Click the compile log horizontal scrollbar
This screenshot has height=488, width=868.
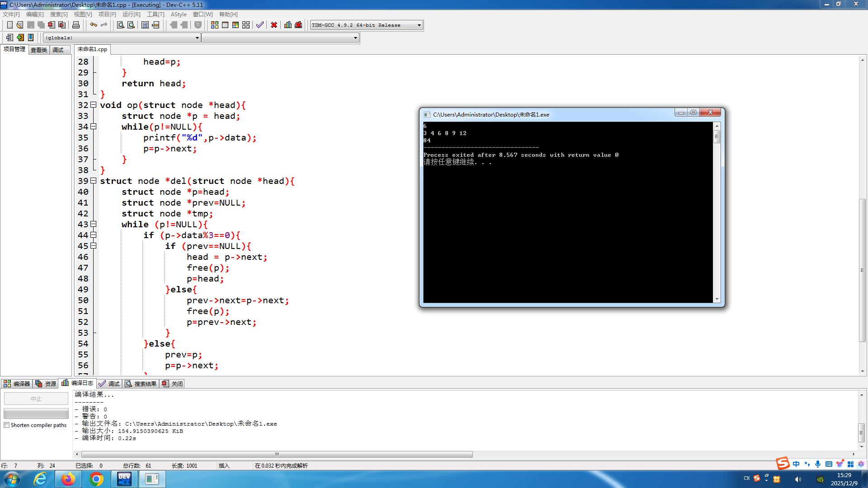pos(277,454)
